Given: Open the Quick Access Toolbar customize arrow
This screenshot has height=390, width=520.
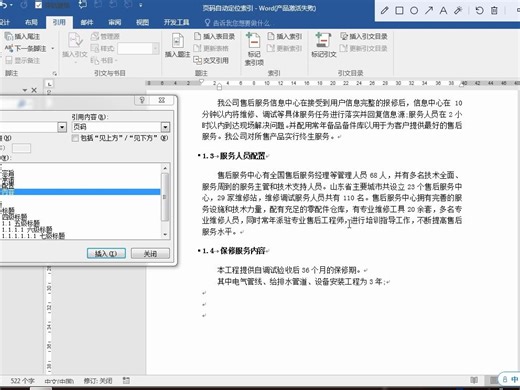Looking at the screenshot, I should click(x=141, y=5).
